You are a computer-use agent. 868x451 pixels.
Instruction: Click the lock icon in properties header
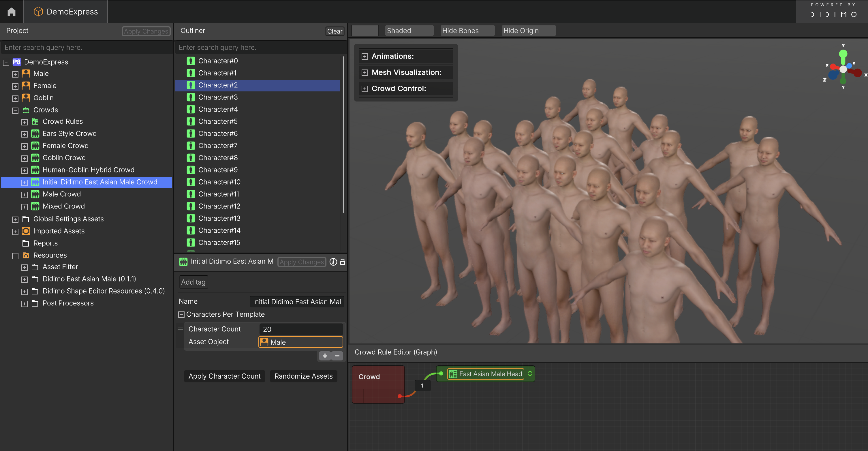click(x=342, y=262)
